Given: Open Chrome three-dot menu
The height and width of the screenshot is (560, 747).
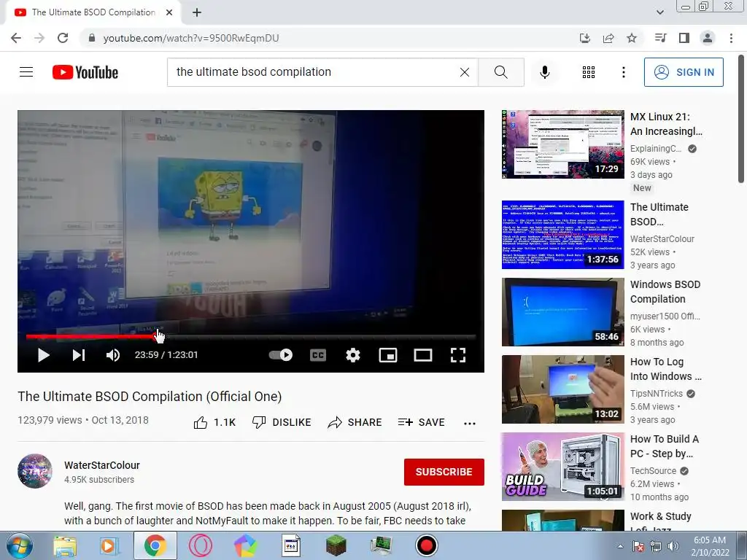Looking at the screenshot, I should point(731,38).
